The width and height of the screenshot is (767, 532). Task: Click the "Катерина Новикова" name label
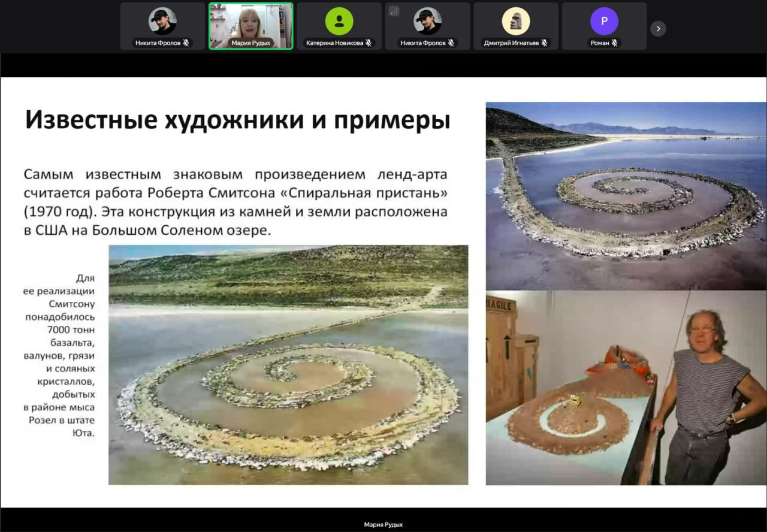pyautogui.click(x=334, y=43)
